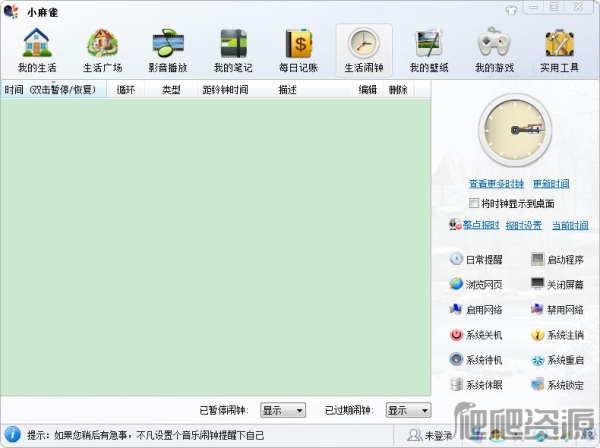Click the 未登录 user icon
This screenshot has width=600, height=448.
(x=414, y=435)
